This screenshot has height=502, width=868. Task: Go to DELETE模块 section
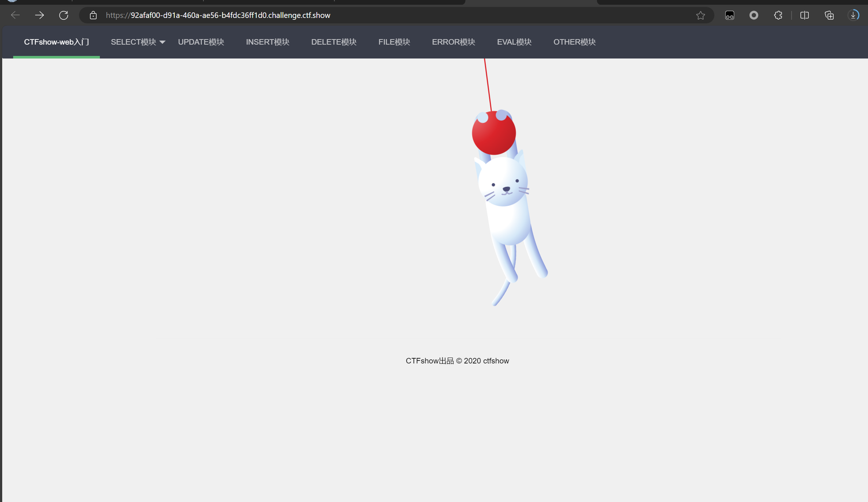point(334,42)
